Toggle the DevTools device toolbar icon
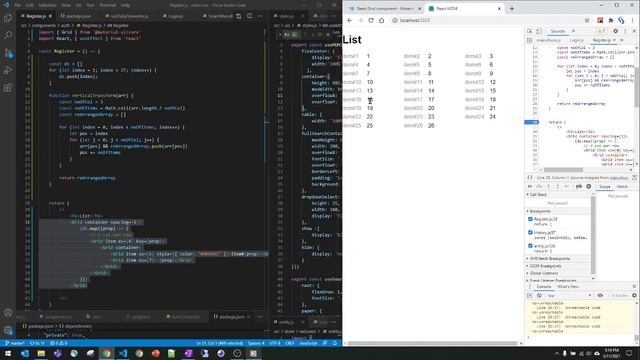The image size is (640, 360). pyautogui.click(x=538, y=31)
